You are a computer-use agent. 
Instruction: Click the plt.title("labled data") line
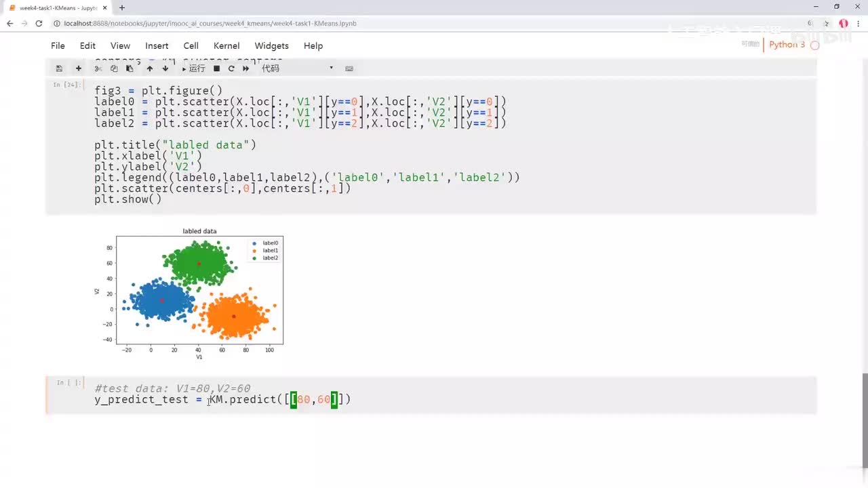click(176, 145)
